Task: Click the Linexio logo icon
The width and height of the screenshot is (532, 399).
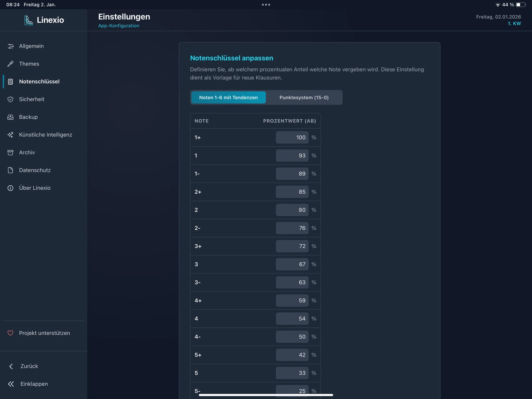Action: [x=29, y=20]
